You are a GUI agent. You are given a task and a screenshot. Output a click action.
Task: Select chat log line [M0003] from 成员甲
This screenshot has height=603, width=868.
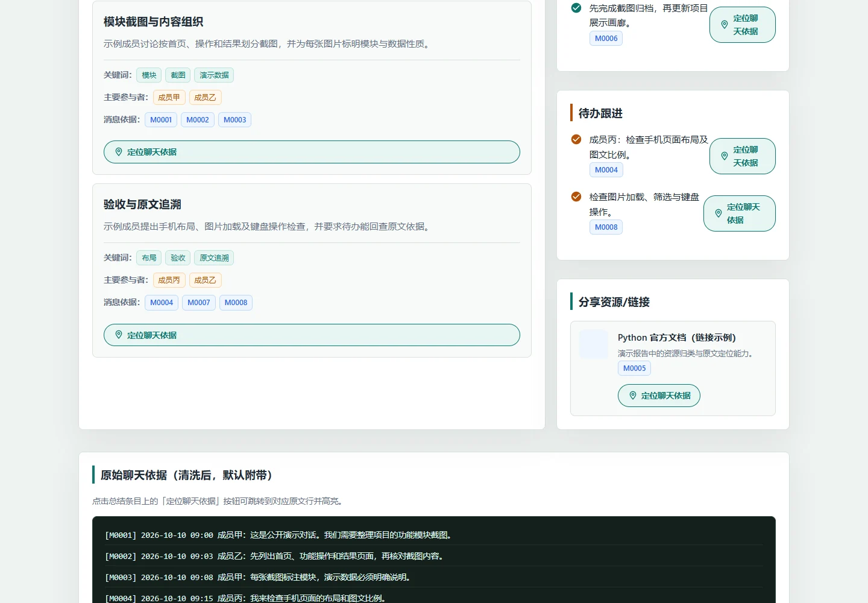pyautogui.click(x=434, y=577)
